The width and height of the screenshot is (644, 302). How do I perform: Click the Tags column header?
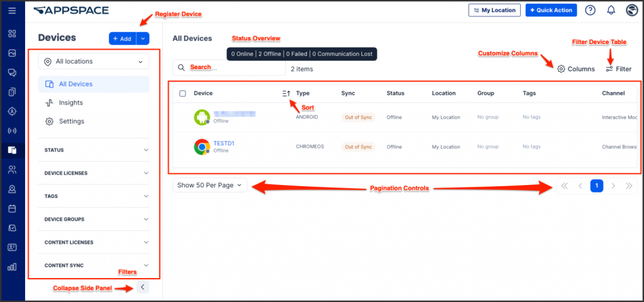click(530, 93)
